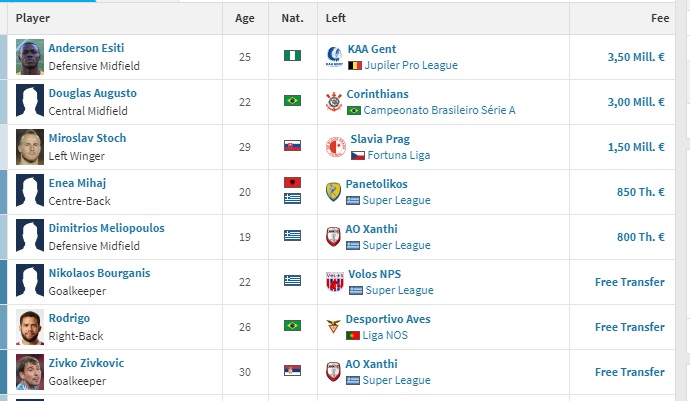This screenshot has width=690, height=401.
Task: Open Douglas Augusto player profile link
Action: (92, 93)
